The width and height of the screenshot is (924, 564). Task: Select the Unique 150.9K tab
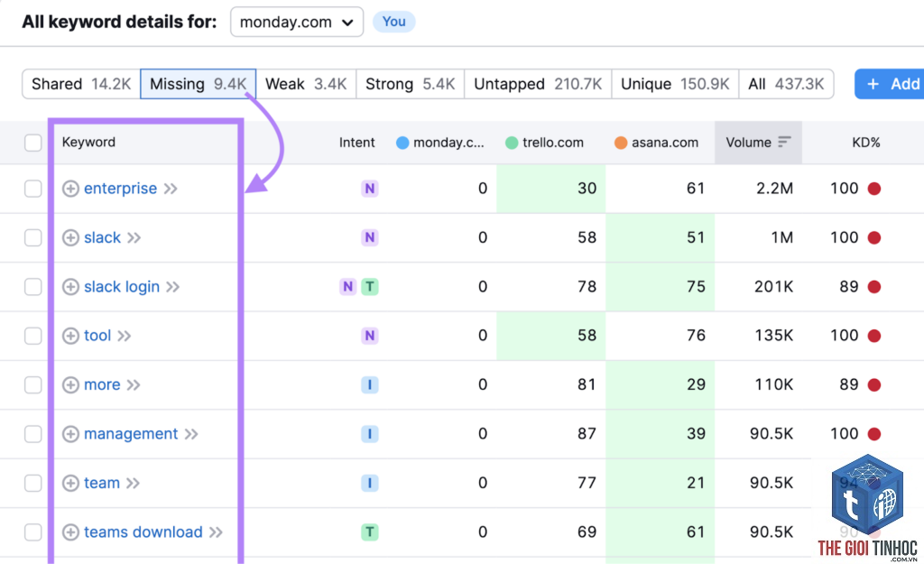675,84
